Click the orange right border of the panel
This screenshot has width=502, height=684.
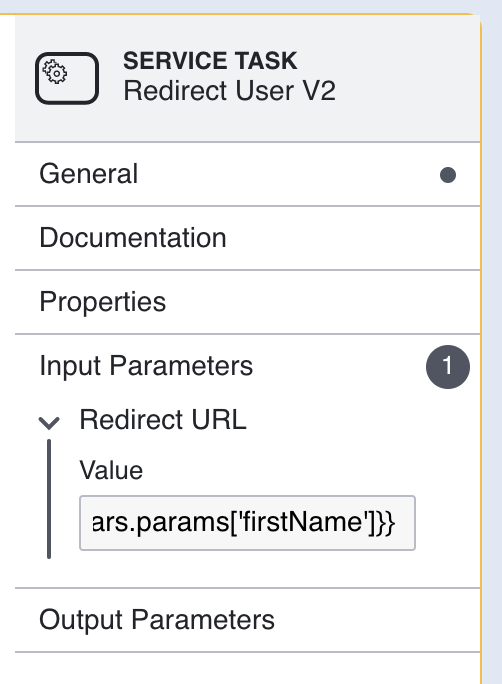pos(482,349)
